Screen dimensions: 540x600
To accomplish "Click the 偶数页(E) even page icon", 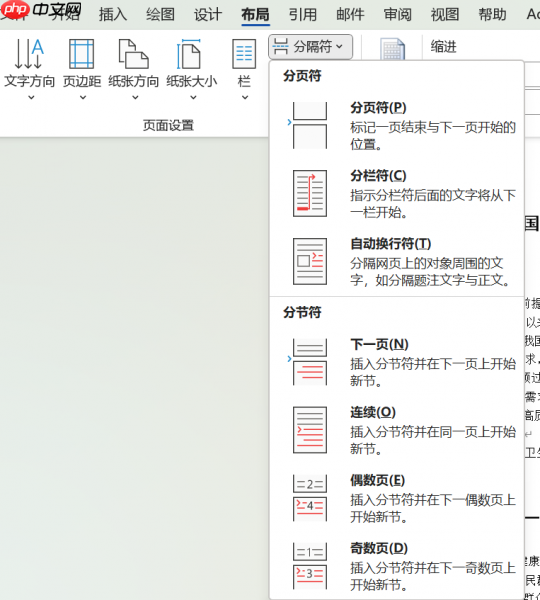I will click(310, 498).
